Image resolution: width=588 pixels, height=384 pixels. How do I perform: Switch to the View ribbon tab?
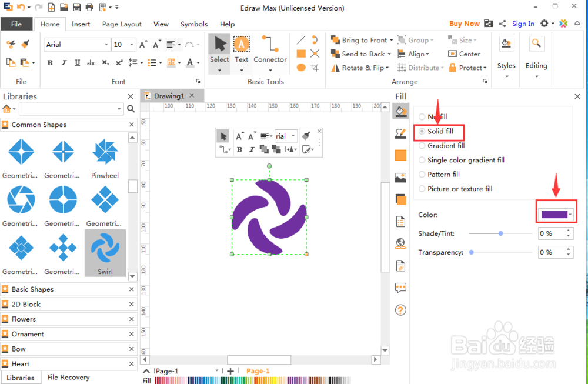pyautogui.click(x=161, y=24)
